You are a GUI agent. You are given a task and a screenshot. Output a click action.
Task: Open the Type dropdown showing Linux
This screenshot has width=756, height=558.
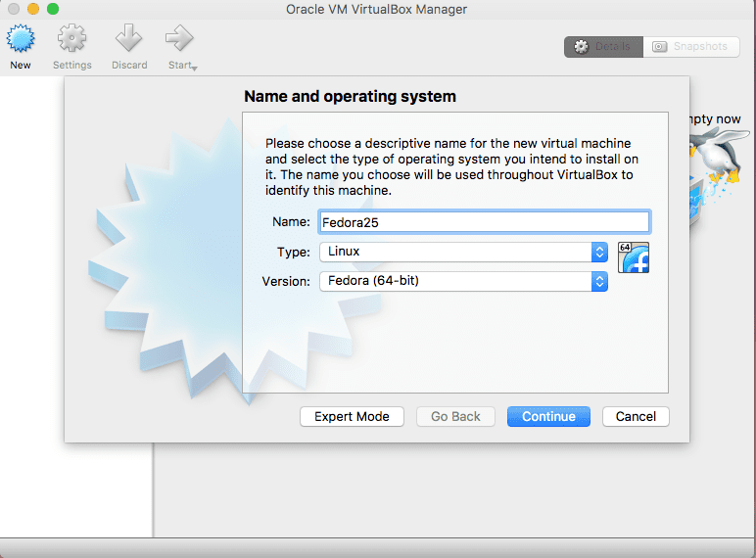463,252
